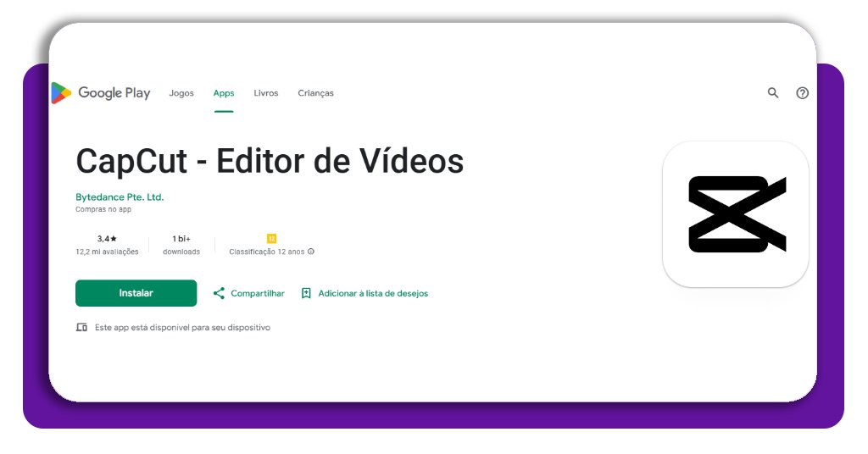
Task: Click the Google Play logo
Action: 100,93
